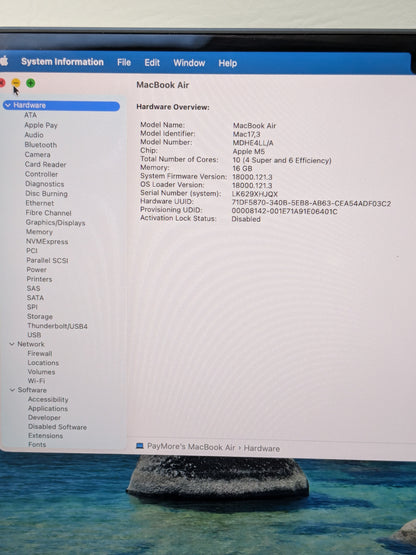Viewport: 416px width, 555px height.
Task: Click the serial number LK629XHJQX
Action: tap(255, 194)
